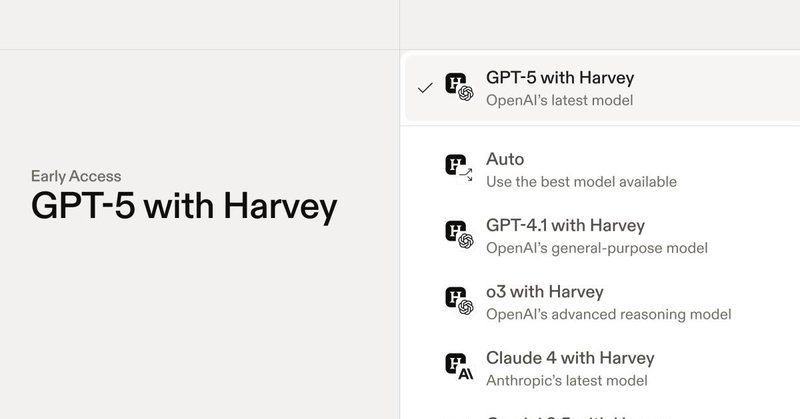This screenshot has width=800, height=419.
Task: Click 'OpenAI's general-purpose model' subtitle
Action: [x=597, y=248]
